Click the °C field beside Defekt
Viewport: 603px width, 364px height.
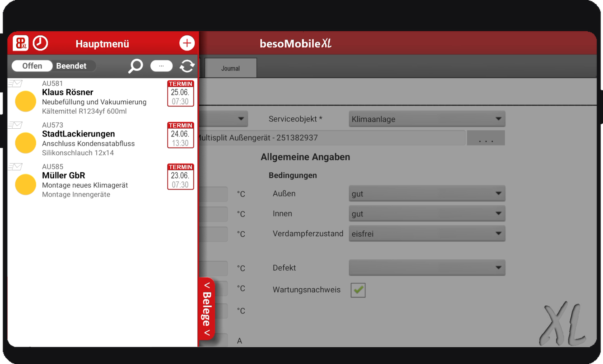click(213, 268)
